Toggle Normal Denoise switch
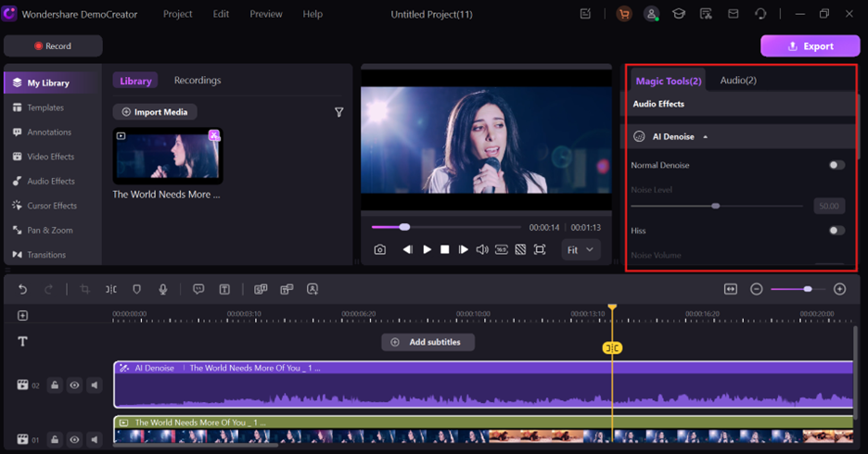Viewport: 868px width, 454px height. pyautogui.click(x=836, y=165)
